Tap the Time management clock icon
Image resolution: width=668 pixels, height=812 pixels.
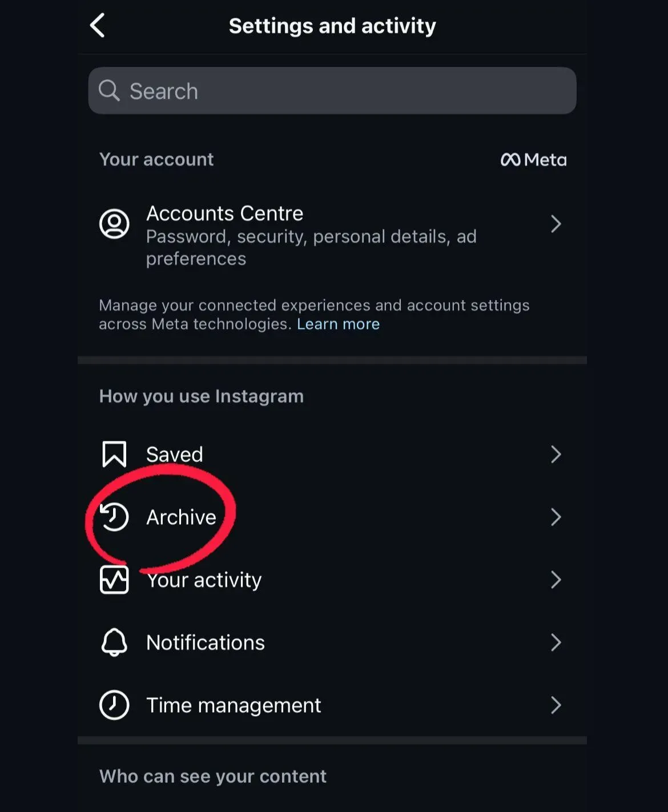click(x=114, y=705)
